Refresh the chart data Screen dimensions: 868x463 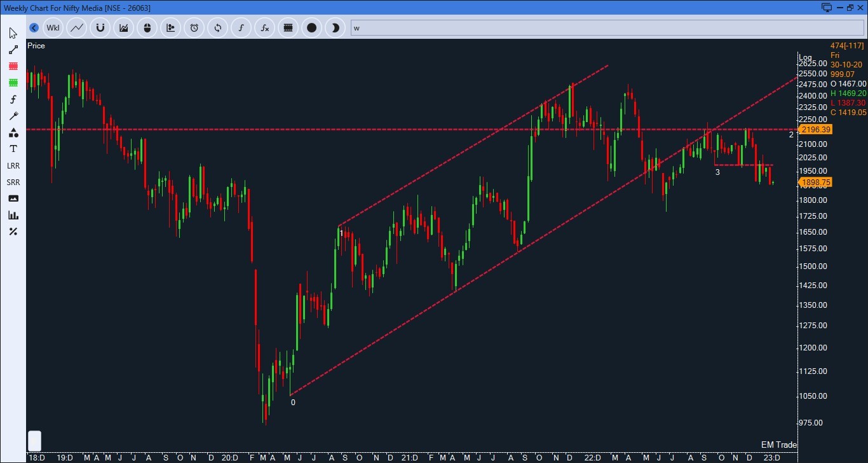[218, 28]
